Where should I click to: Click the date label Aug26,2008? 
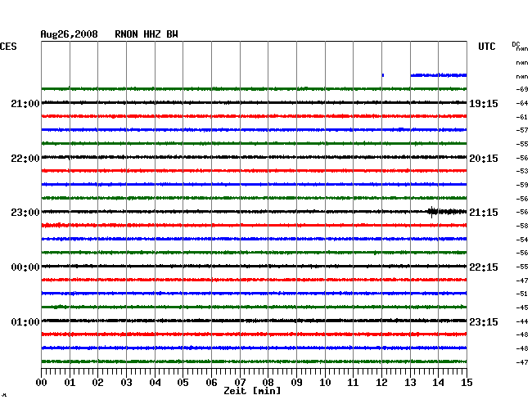tap(70, 34)
